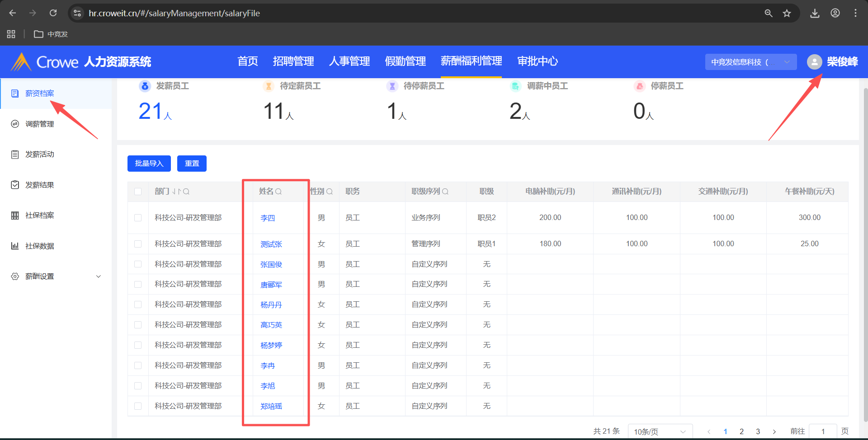Image resolution: width=868 pixels, height=440 pixels.
Task: Bookmark this page with the star icon
Action: 787,13
